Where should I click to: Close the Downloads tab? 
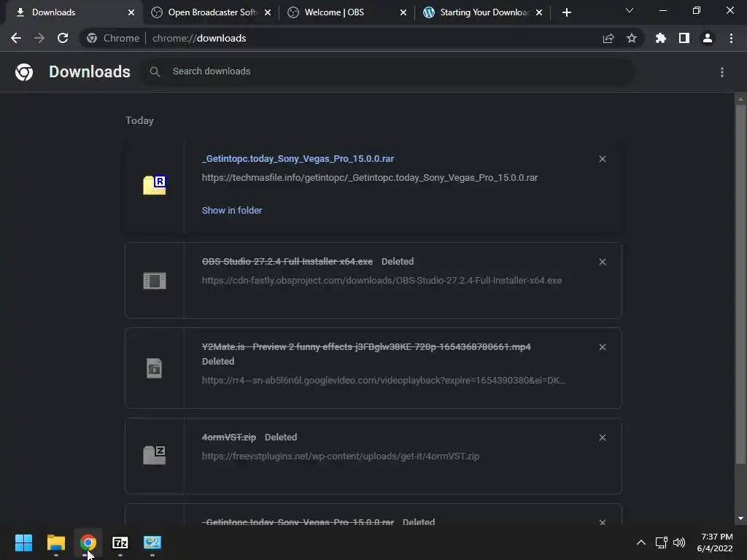pos(131,12)
